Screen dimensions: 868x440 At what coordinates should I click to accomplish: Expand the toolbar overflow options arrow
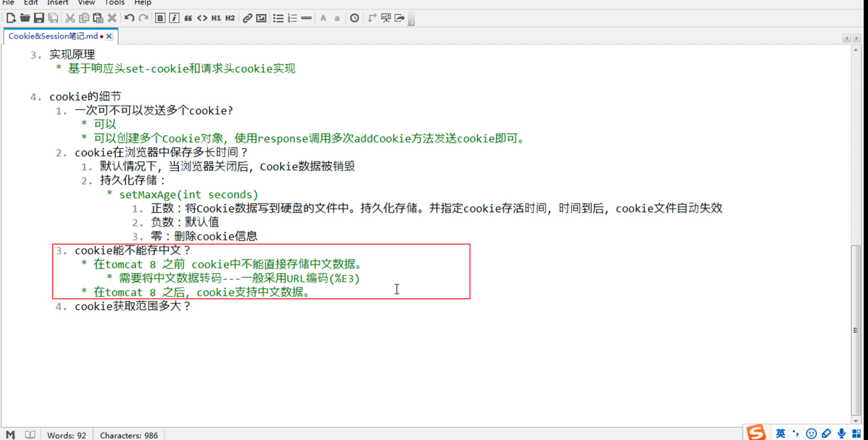coord(412,23)
